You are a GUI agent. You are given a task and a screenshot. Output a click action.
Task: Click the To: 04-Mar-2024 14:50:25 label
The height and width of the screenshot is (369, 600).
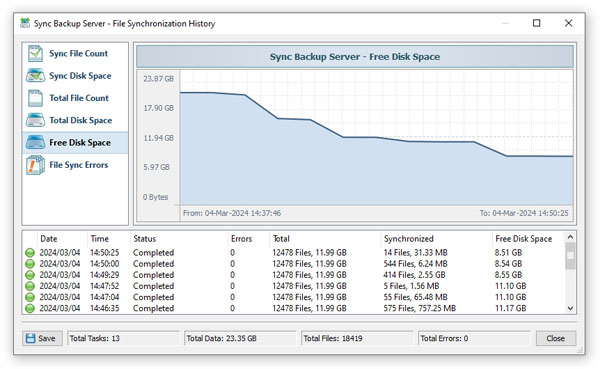click(524, 213)
